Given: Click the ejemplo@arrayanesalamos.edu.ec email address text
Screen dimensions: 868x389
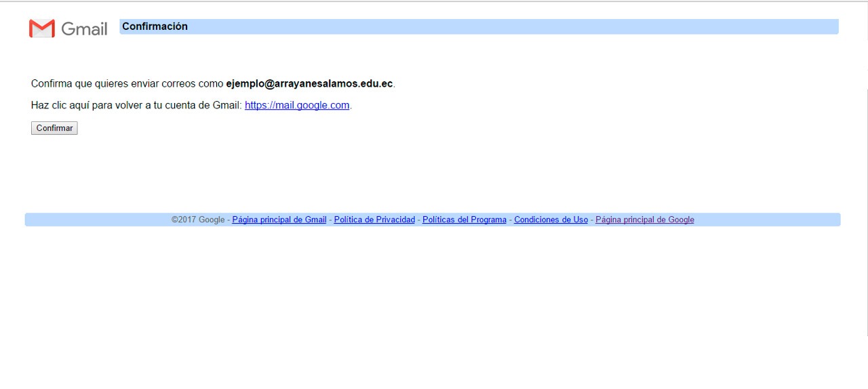Looking at the screenshot, I should pos(309,83).
